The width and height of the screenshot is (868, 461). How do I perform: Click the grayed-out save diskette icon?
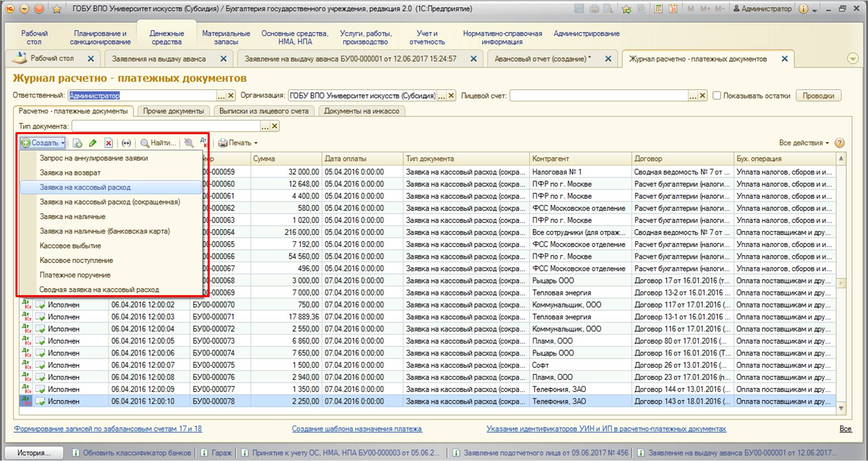579,9
